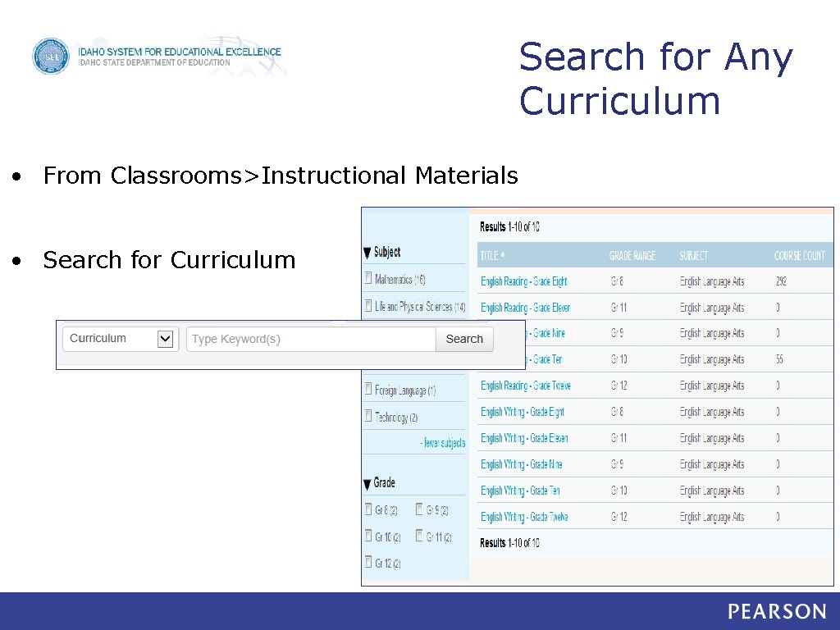Check the Gr 10 (2) grade filter
This screenshot has width=840, height=630.
tap(368, 535)
